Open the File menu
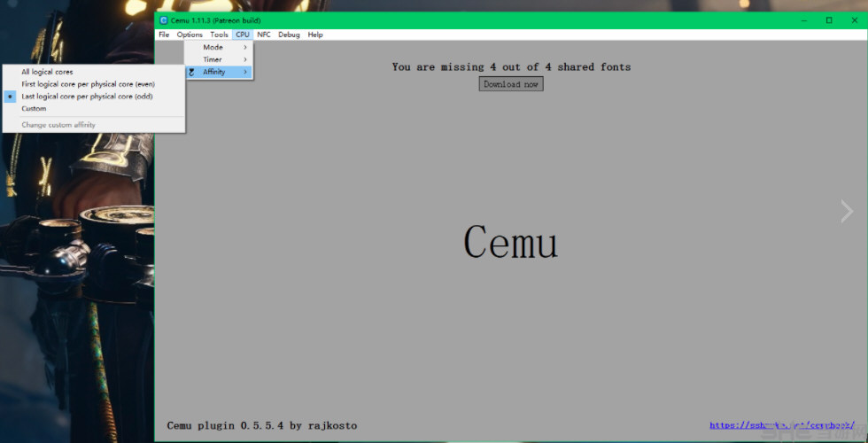 pos(164,35)
